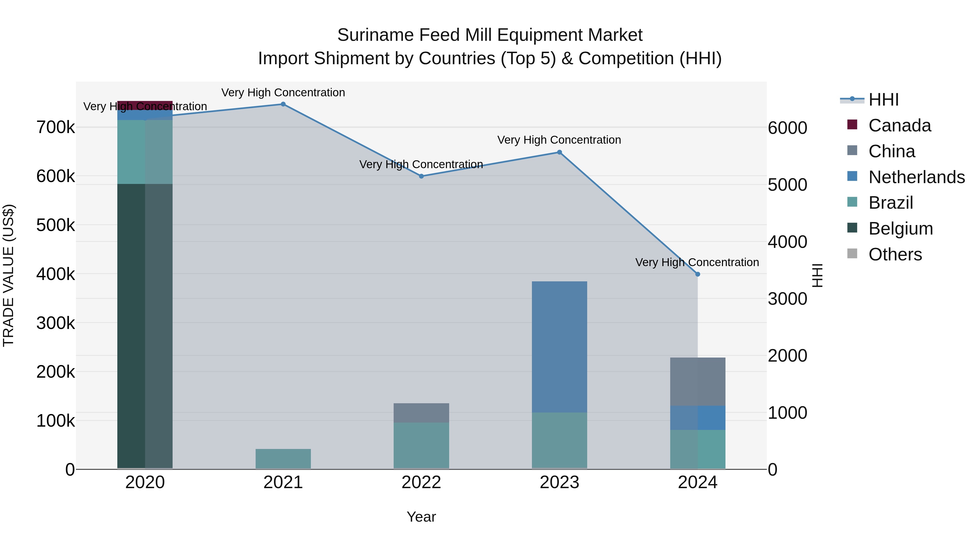Click the HHI line marker icon in legend
980x551 pixels.
point(852,99)
